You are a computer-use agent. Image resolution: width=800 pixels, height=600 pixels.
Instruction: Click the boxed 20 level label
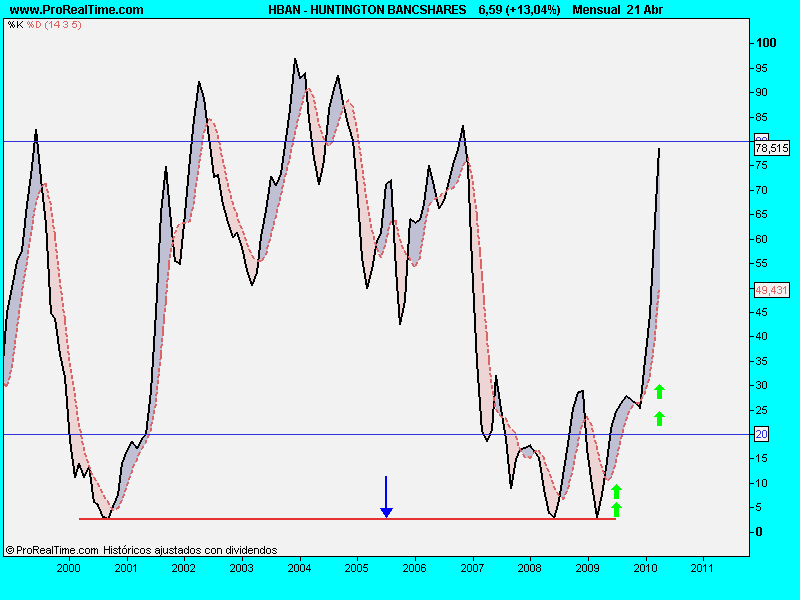coord(761,434)
